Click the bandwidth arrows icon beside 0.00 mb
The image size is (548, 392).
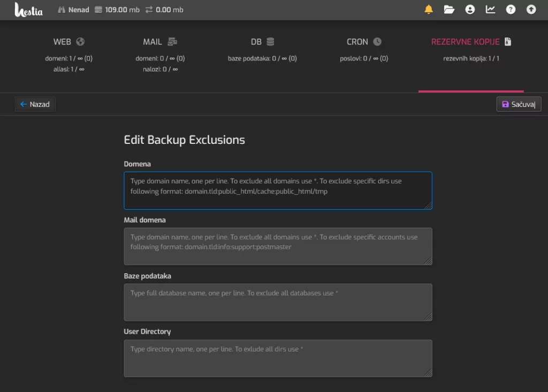149,10
